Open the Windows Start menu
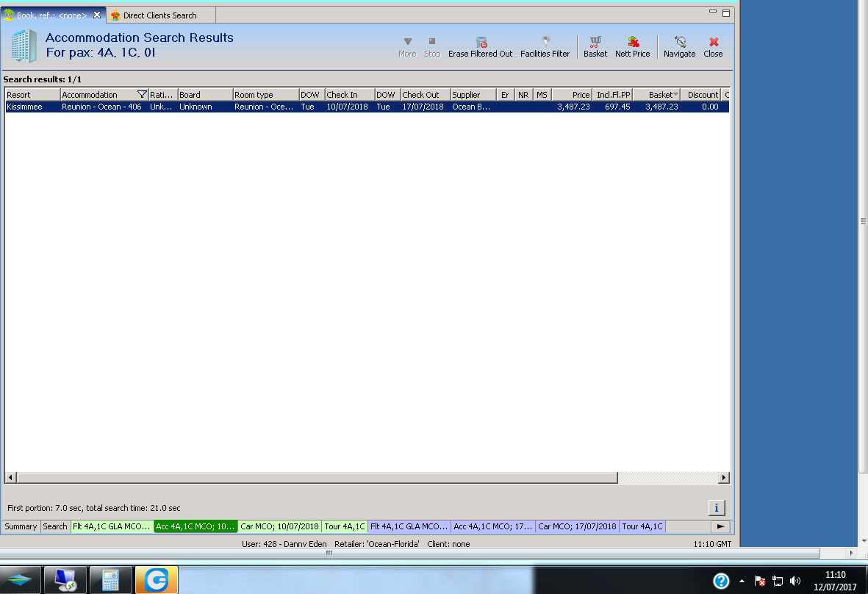 pyautogui.click(x=21, y=579)
